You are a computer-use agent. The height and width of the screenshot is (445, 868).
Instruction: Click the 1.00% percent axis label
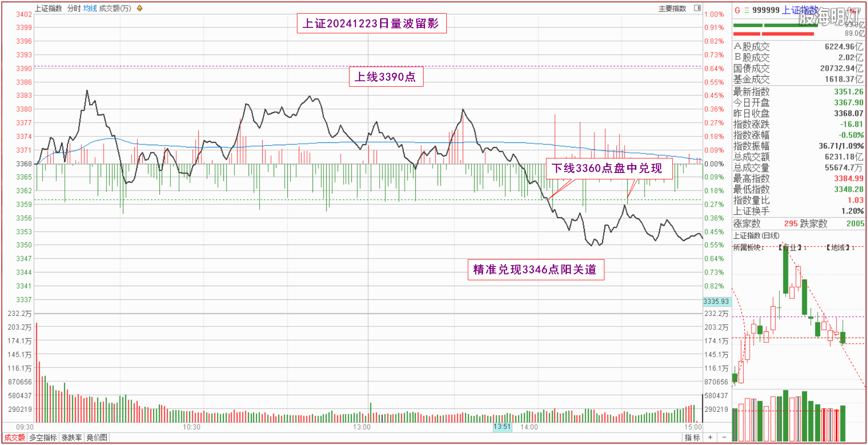coord(714,14)
